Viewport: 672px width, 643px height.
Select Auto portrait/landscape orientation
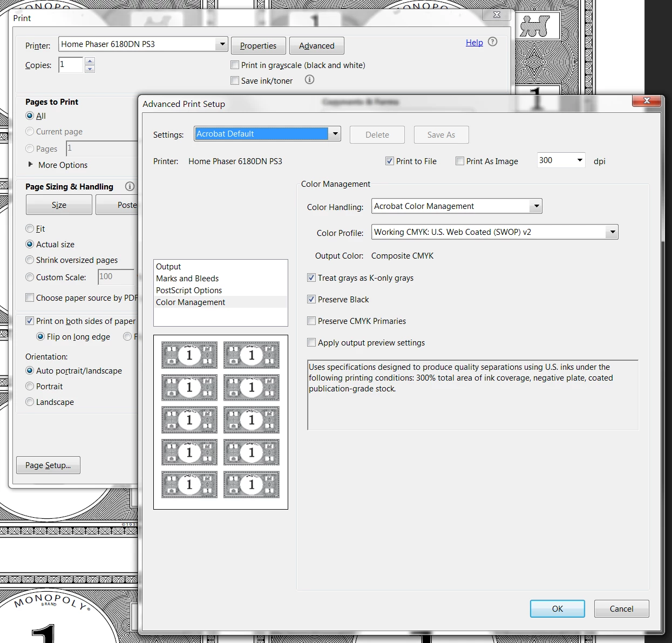tap(30, 370)
